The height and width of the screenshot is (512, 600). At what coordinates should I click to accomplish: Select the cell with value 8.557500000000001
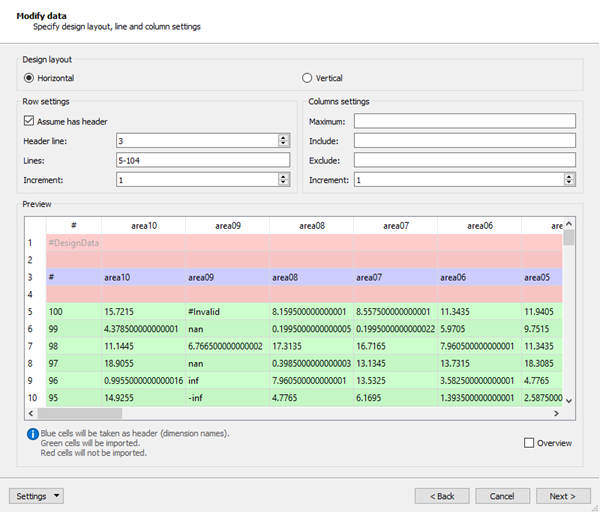click(396, 311)
